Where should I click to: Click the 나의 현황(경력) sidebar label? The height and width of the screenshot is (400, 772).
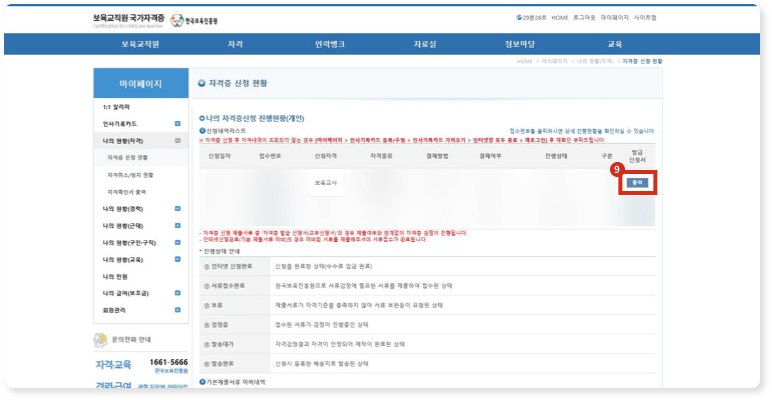click(x=123, y=209)
